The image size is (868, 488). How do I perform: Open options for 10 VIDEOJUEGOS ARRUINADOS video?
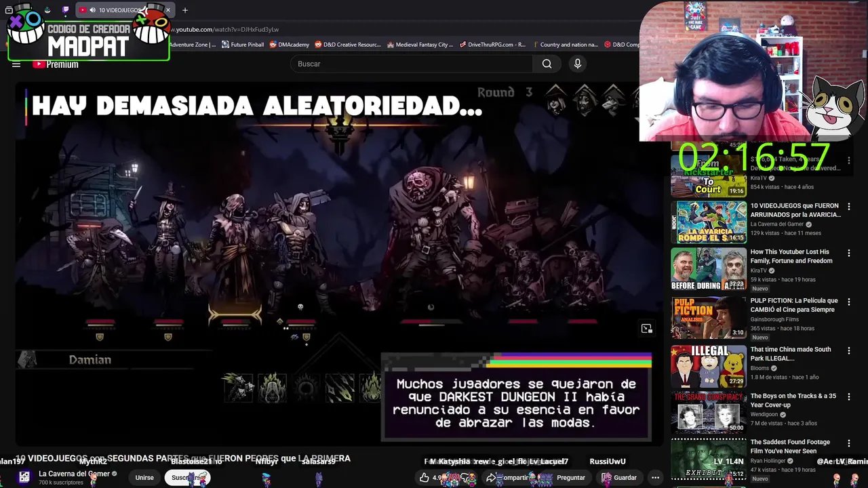coord(848,207)
